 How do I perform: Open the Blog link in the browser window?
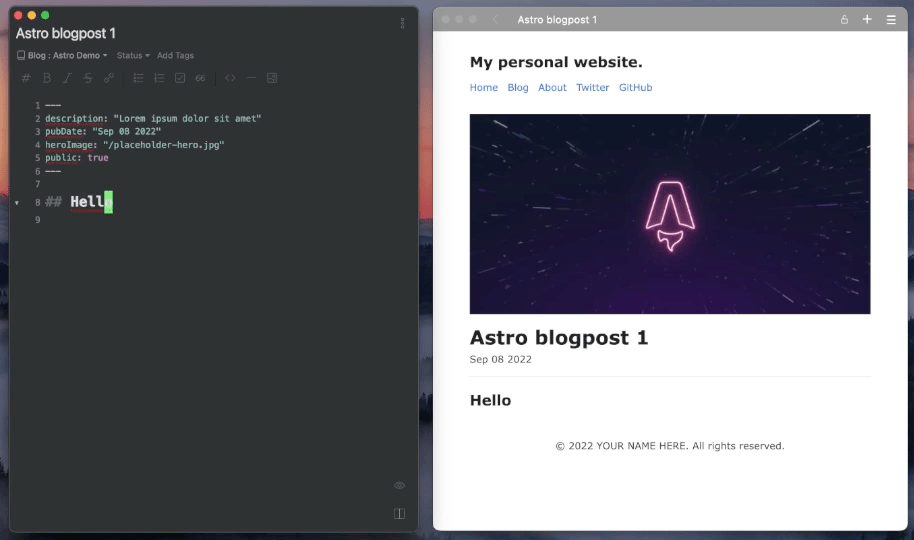coord(518,87)
